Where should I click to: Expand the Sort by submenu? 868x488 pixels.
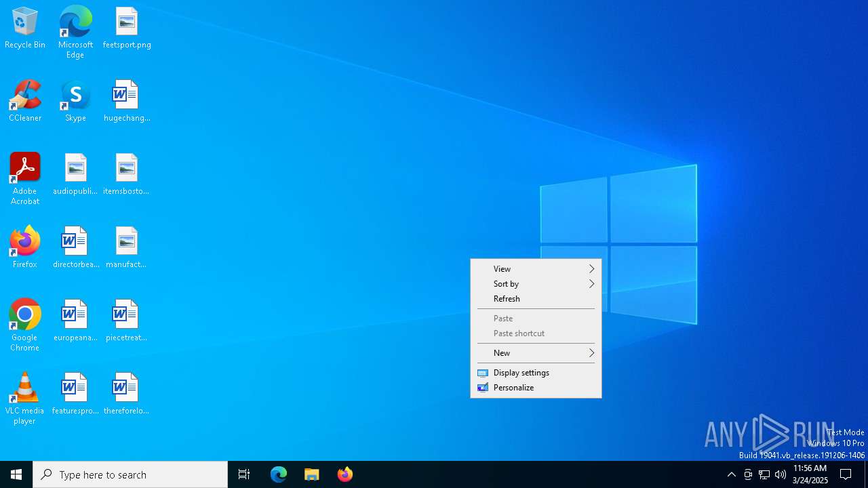coord(536,284)
